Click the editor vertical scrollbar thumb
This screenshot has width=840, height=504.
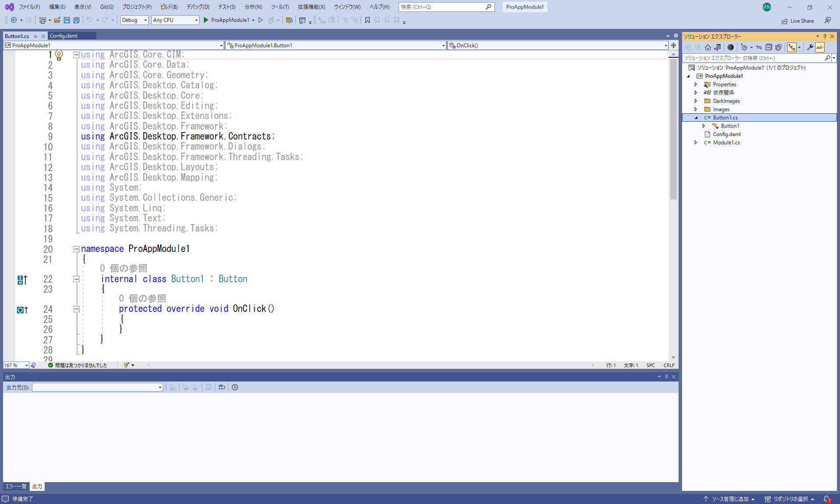point(673,129)
